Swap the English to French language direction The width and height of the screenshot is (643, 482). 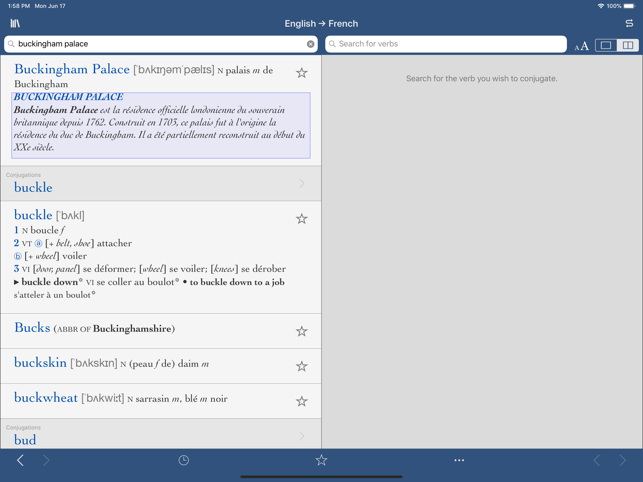coord(628,23)
